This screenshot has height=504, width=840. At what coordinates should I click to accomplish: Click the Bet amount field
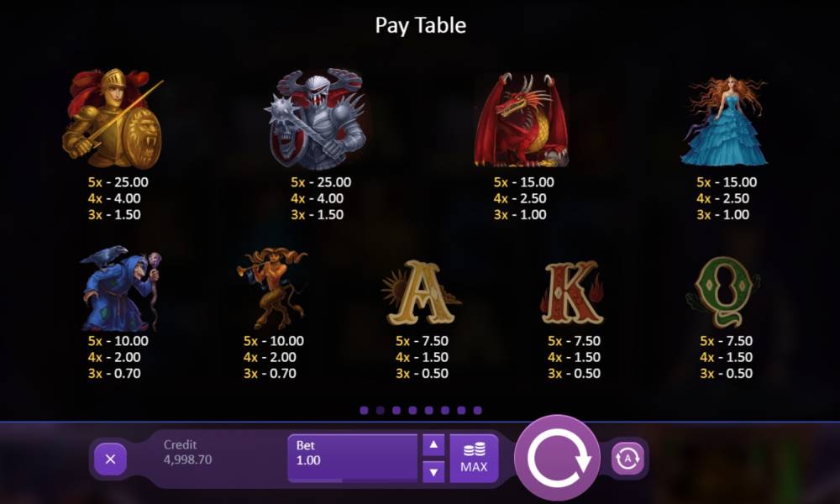[x=353, y=456]
